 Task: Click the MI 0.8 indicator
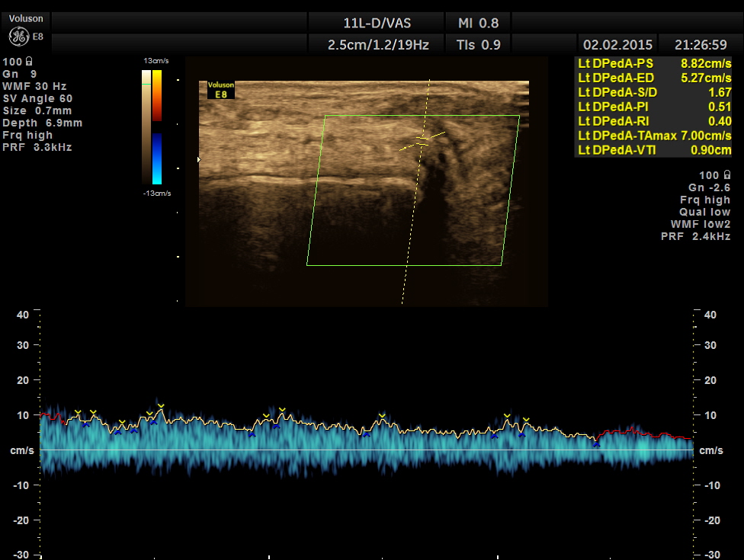pyautogui.click(x=479, y=23)
